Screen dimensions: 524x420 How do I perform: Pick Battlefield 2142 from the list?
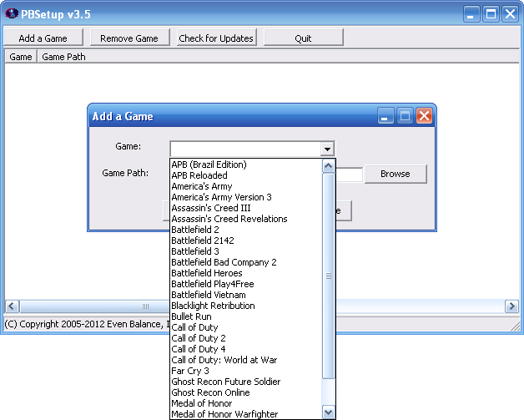coord(246,240)
